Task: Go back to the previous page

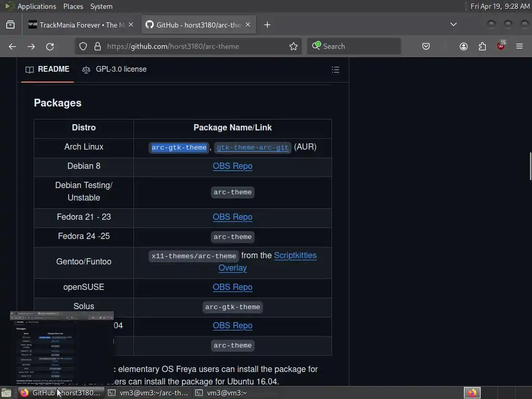Action: 12,46
